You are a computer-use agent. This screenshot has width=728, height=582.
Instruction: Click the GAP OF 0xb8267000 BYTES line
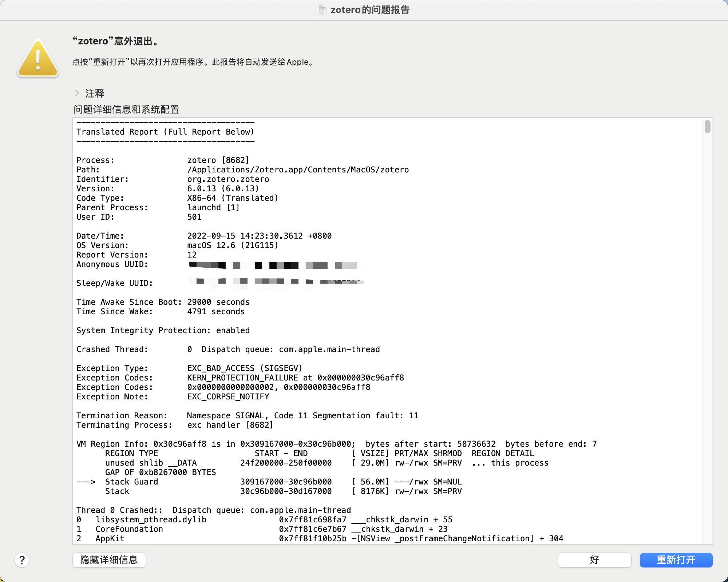point(161,472)
